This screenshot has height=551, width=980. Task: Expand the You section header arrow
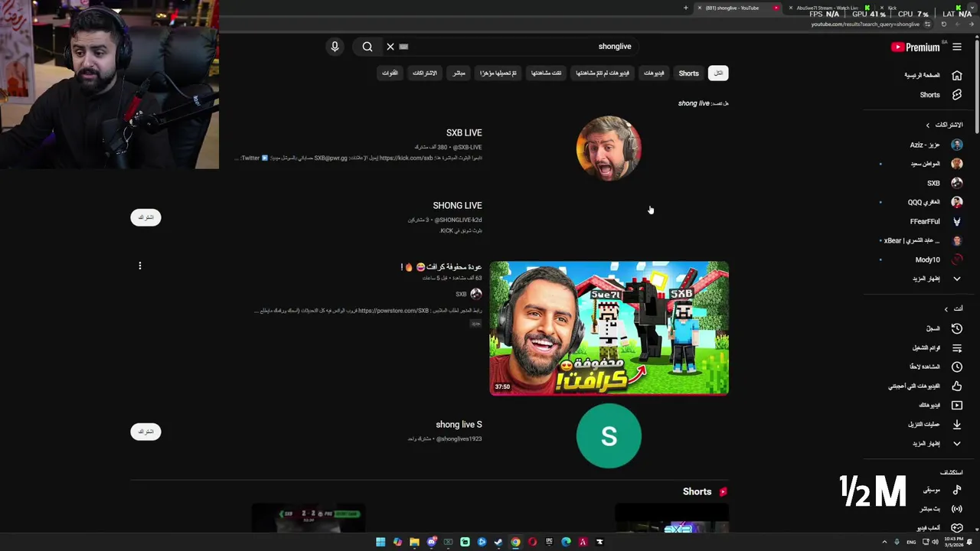(x=946, y=309)
